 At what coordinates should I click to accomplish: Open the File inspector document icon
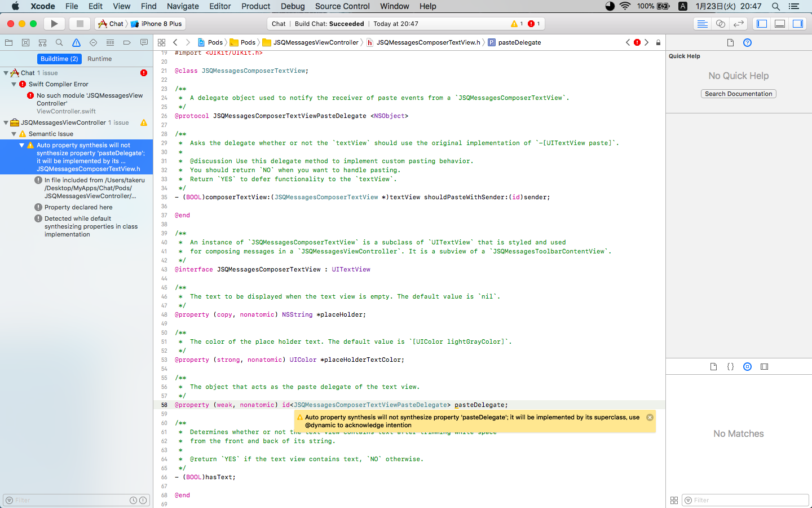tap(730, 42)
